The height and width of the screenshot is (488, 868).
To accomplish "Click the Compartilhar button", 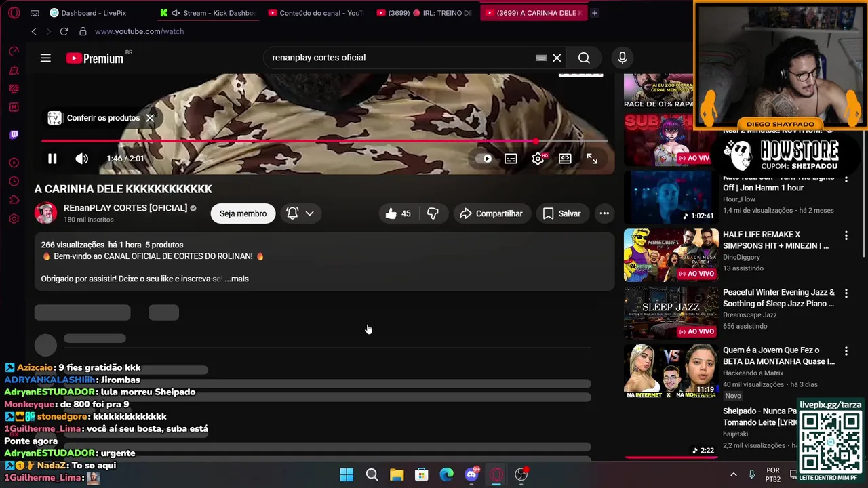I will point(491,213).
